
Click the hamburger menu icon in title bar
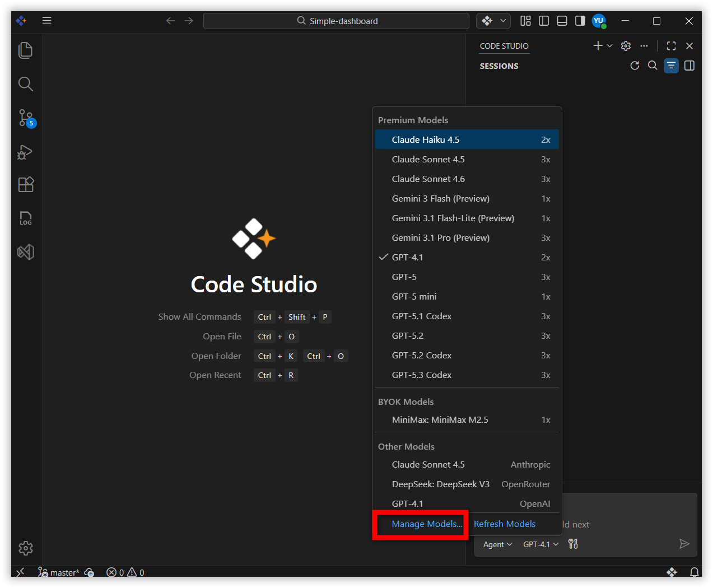tap(47, 21)
